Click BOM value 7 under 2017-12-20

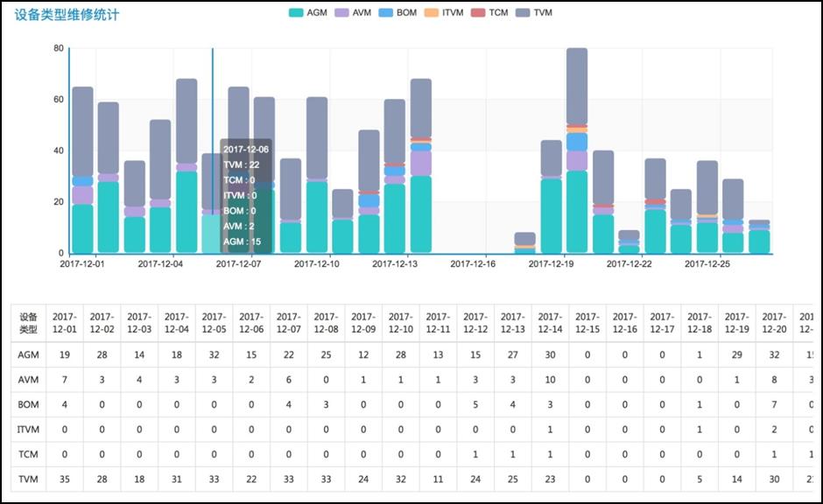pos(774,405)
